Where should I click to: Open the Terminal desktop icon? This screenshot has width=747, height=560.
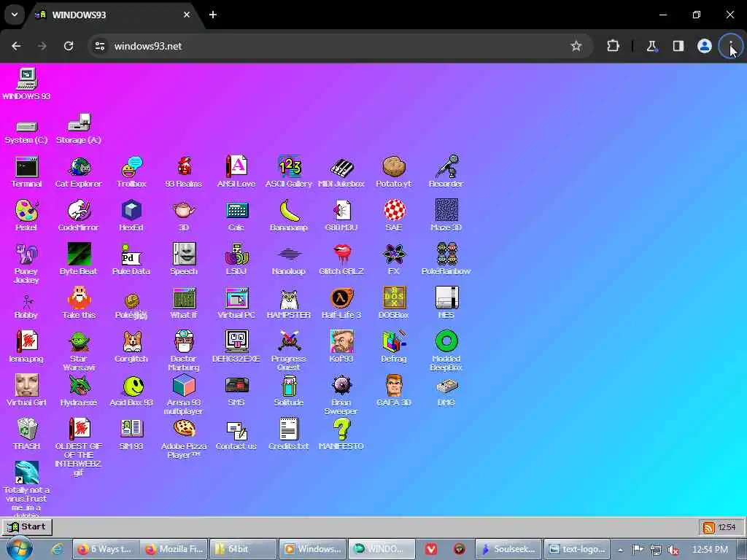[27, 168]
